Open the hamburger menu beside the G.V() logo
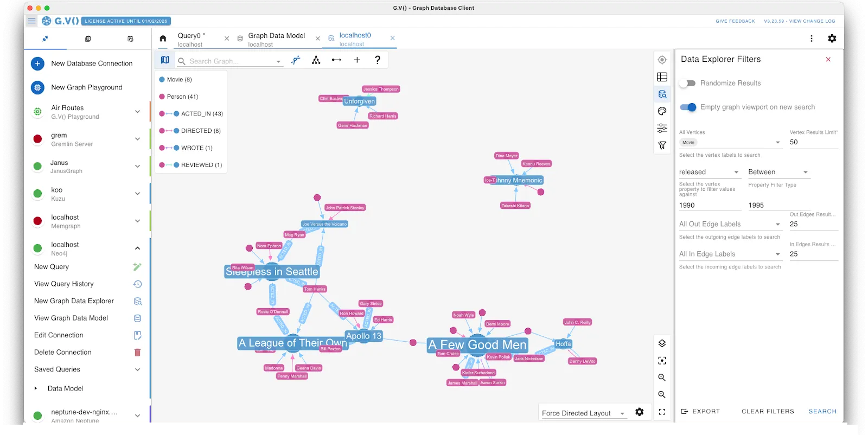Screen dimensions: 868x435 (31, 21)
